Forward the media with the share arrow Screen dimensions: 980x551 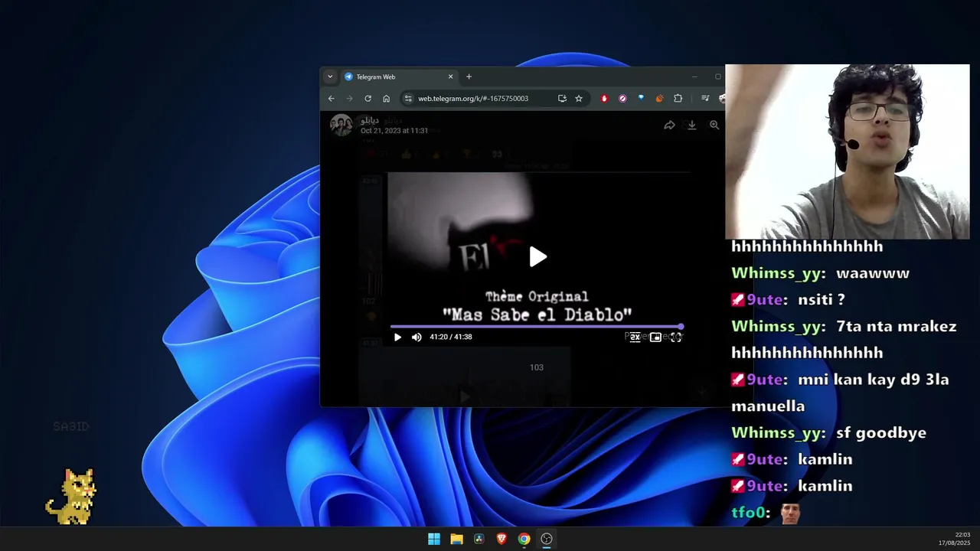coord(669,125)
